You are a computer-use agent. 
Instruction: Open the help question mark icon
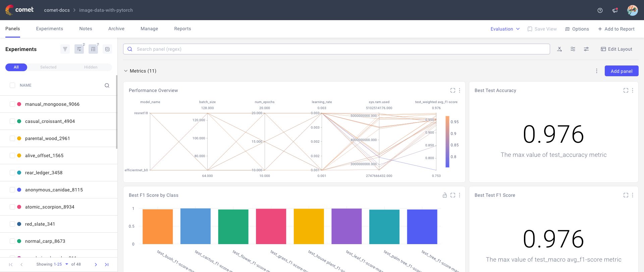600,10
